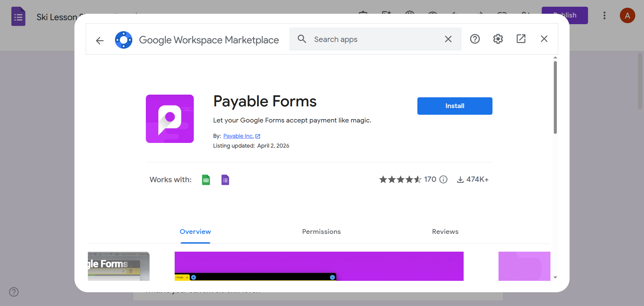Image resolution: width=644 pixels, height=306 pixels.
Task: Install the Payable Forms add-on
Action: pyautogui.click(x=455, y=106)
